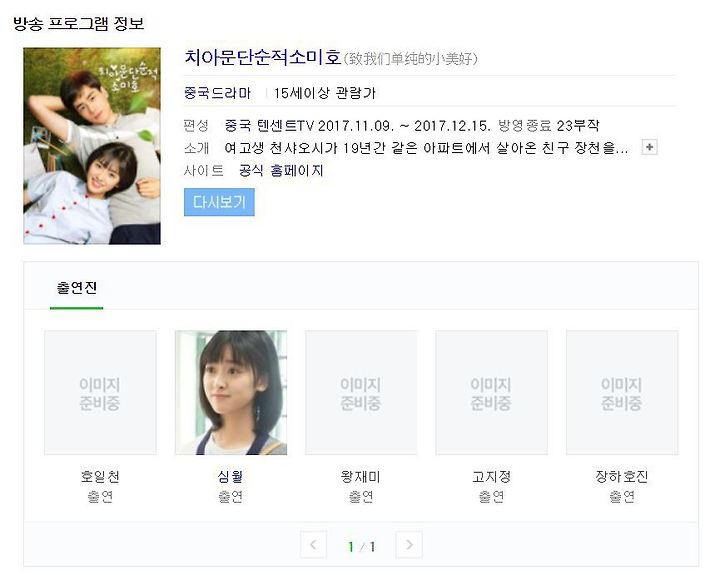Click the drama title 치아문단순적소미호
The height and width of the screenshot is (575, 720).
click(263, 57)
